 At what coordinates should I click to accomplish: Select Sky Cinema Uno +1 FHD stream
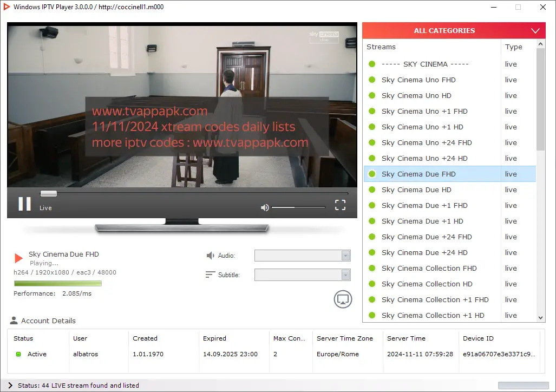[x=450, y=111]
